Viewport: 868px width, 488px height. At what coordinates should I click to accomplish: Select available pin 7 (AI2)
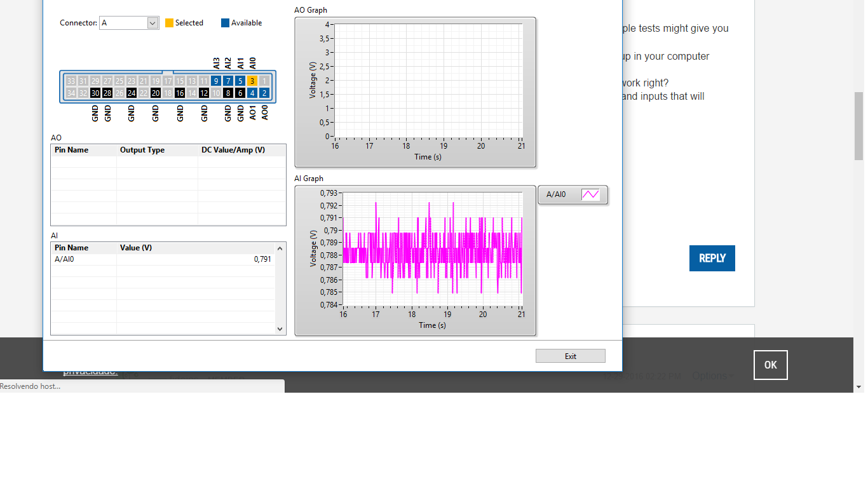coord(228,81)
